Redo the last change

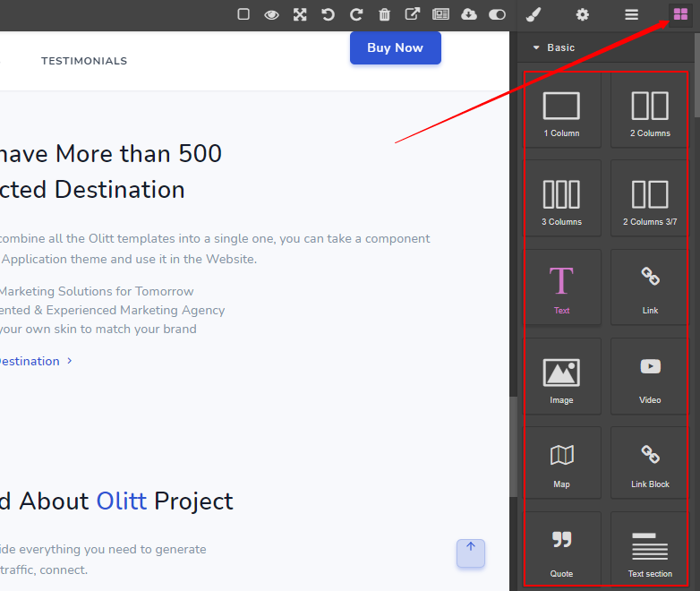coord(356,14)
